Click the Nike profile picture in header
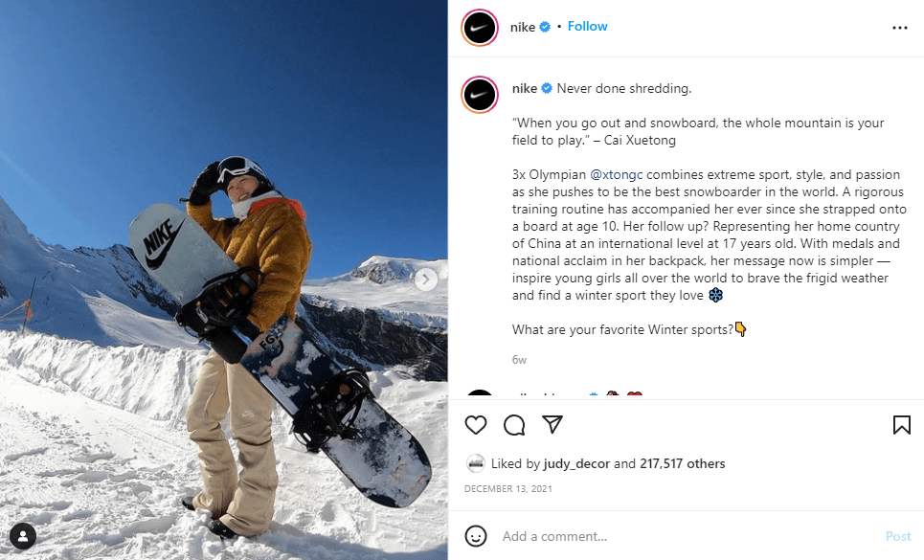The image size is (924, 560). tap(480, 28)
